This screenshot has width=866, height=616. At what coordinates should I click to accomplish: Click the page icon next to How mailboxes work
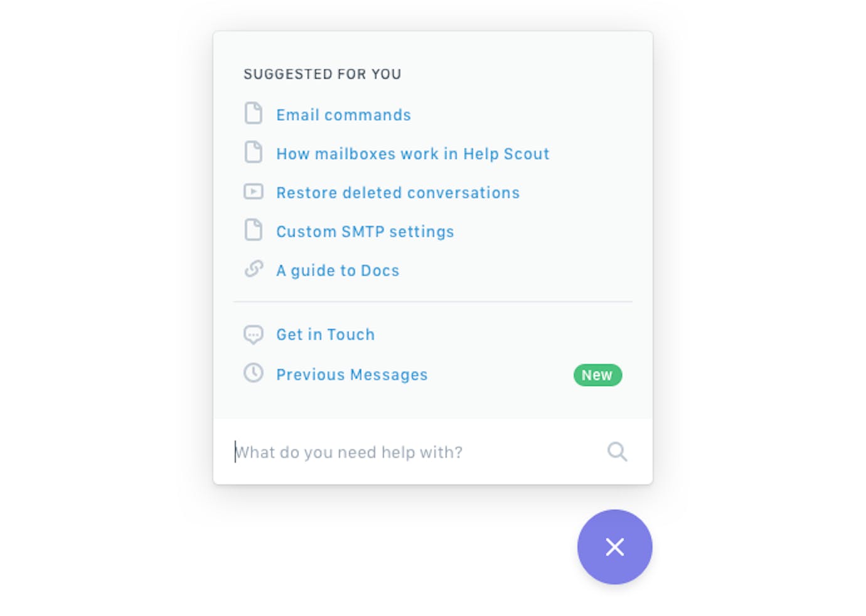254,152
